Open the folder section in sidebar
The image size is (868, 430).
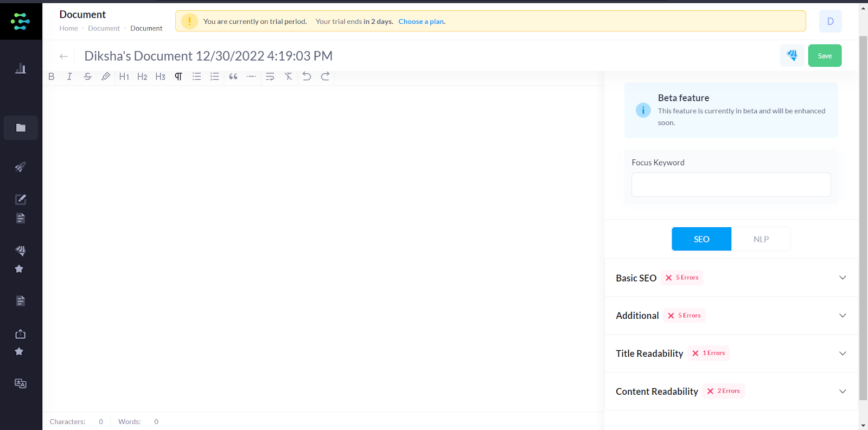click(x=21, y=128)
